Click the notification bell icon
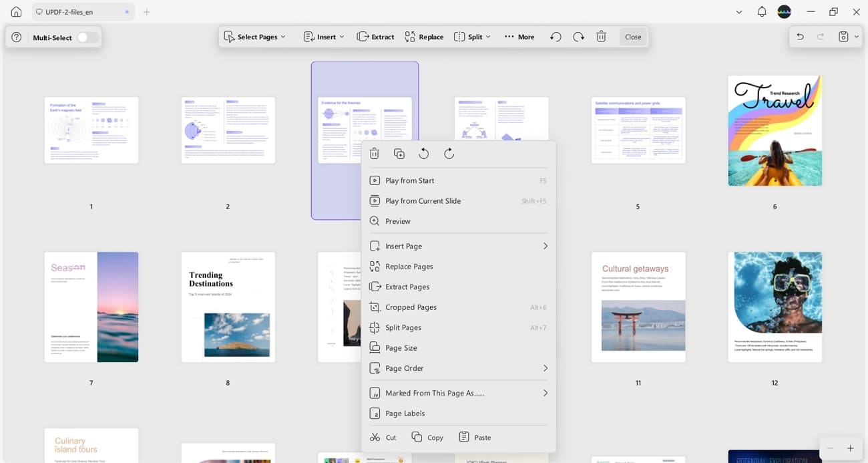The width and height of the screenshot is (868, 463). (761, 11)
